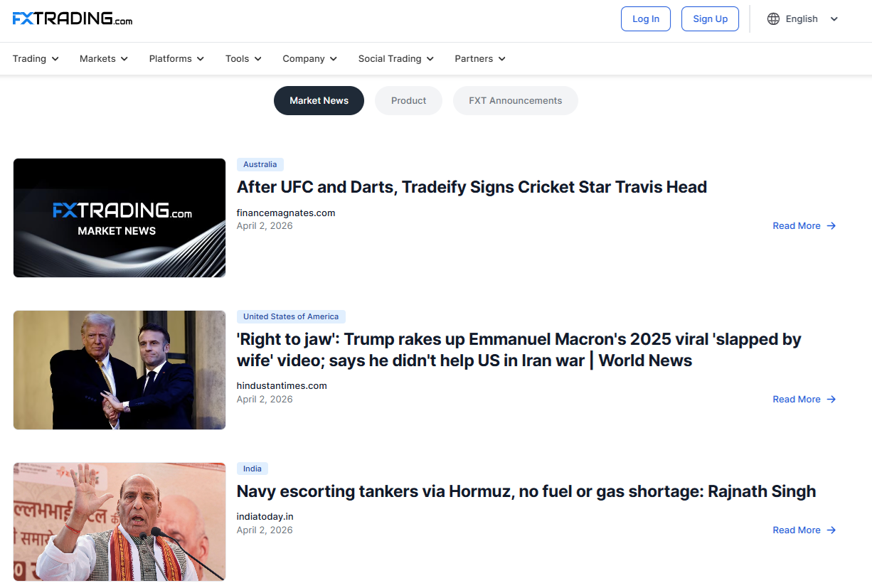Expand the Social Trading dropdown menu
The image size is (872, 588).
(x=396, y=59)
